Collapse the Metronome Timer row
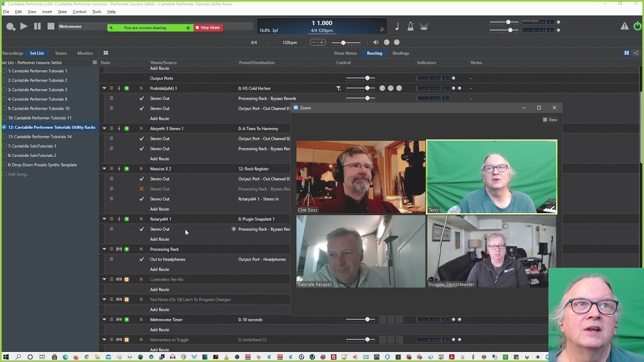The height and width of the screenshot is (362, 644). point(104,320)
